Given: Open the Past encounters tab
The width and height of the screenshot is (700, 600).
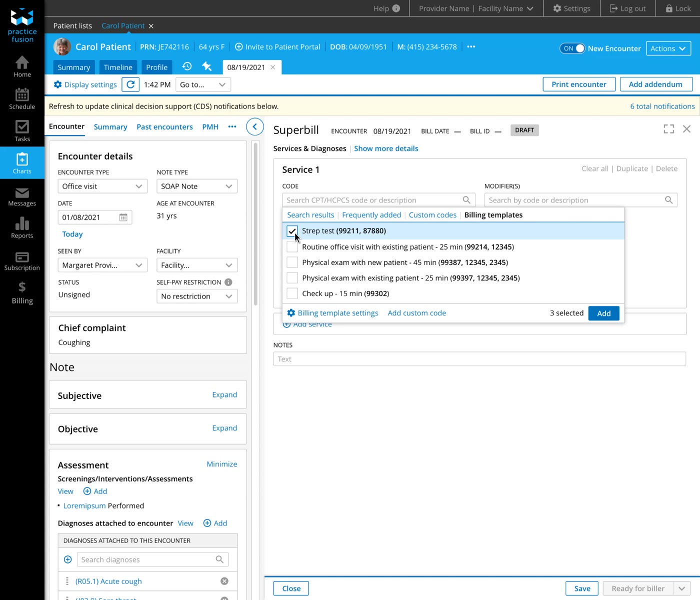Looking at the screenshot, I should coord(164,127).
